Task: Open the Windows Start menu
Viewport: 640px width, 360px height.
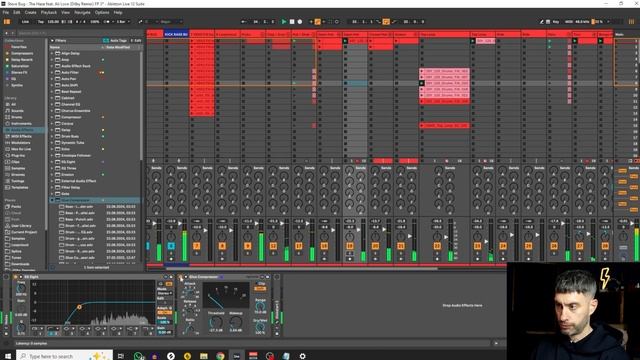Action: [8, 356]
